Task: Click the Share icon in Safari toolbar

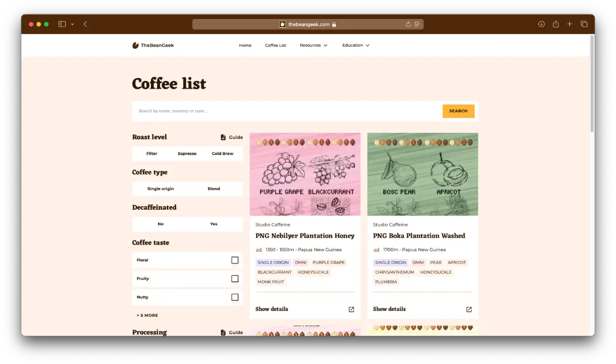Action: point(555,24)
